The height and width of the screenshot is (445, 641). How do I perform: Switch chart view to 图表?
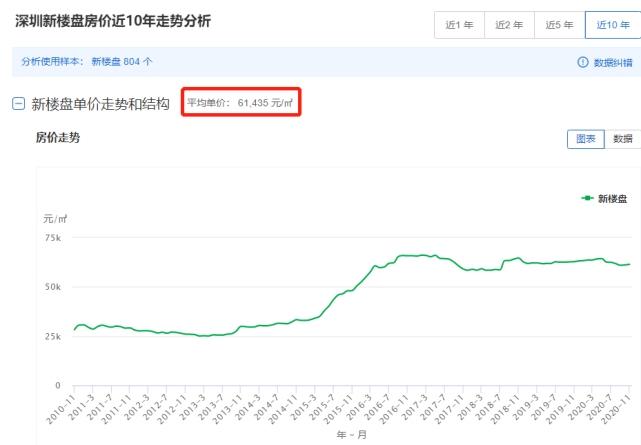pyautogui.click(x=585, y=139)
